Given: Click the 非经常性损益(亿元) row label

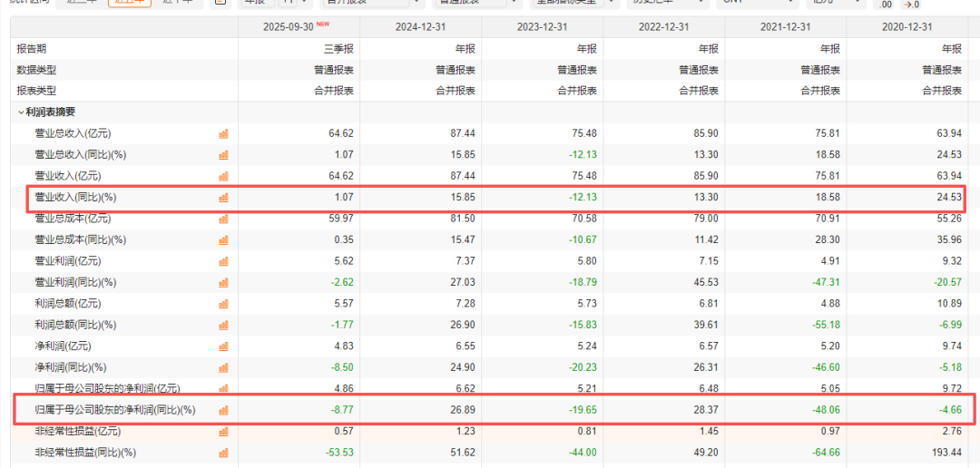Looking at the screenshot, I should 78,431.
